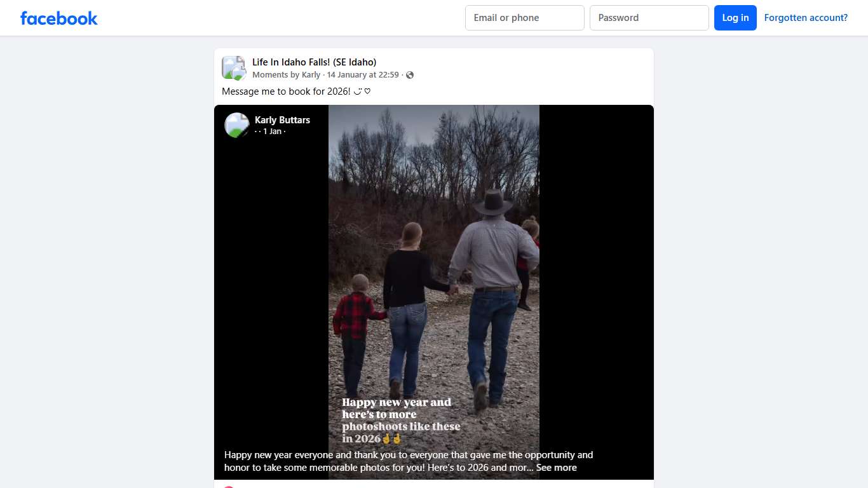Screen dimensions: 868x488
Task: Click the public globe audience icon
Action: pos(410,75)
